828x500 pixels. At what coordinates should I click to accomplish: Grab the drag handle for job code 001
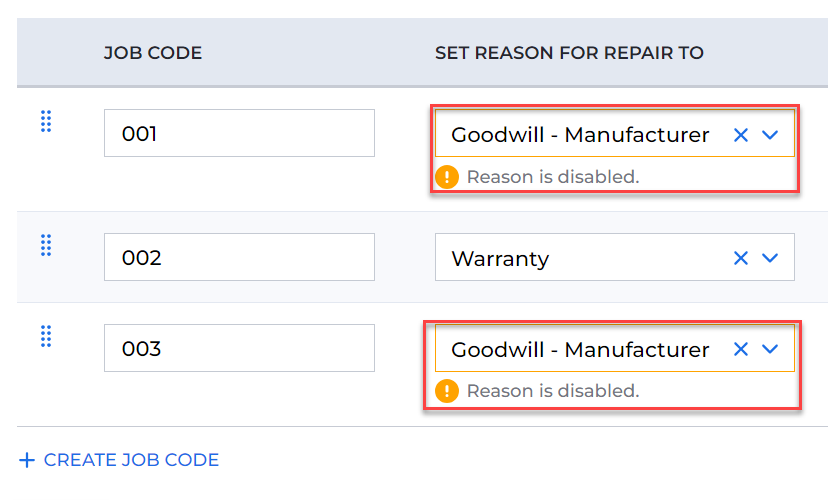(x=46, y=121)
